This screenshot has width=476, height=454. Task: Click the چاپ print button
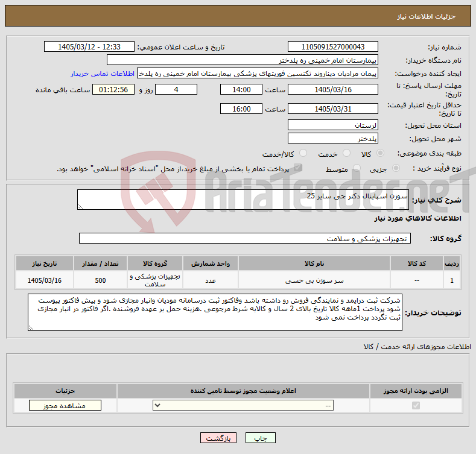[261, 438]
